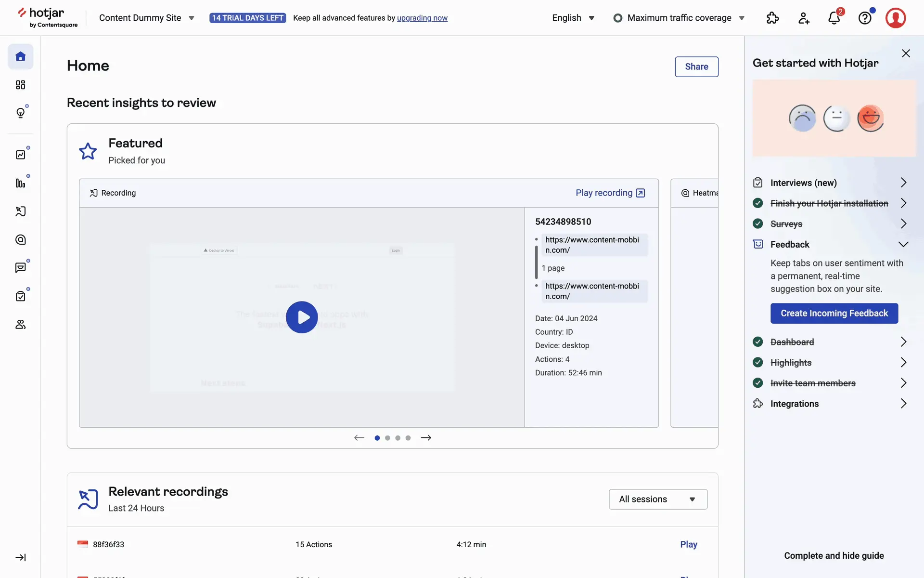The height and width of the screenshot is (578, 924).
Task: Open the Highlights lightbulb sidebar icon
Action: [20, 113]
